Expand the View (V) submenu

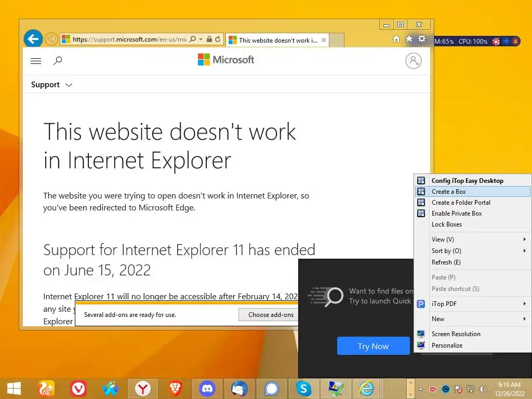click(473, 239)
